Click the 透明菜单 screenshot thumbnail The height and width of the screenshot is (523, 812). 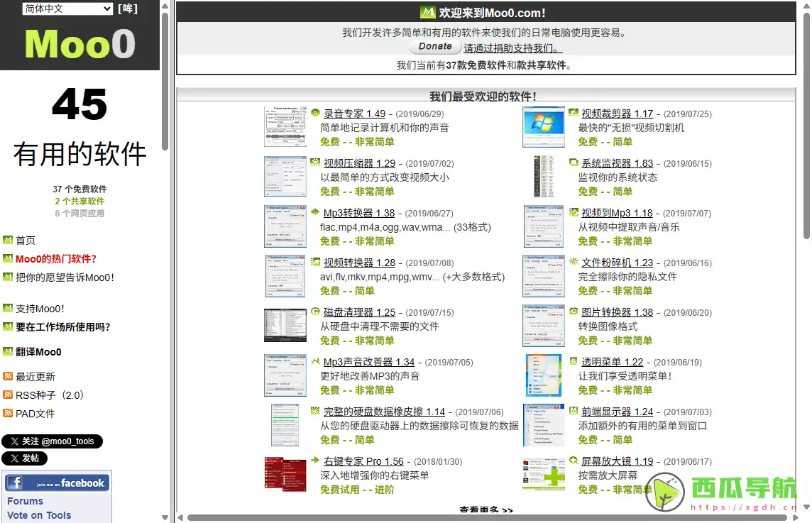coord(543,375)
